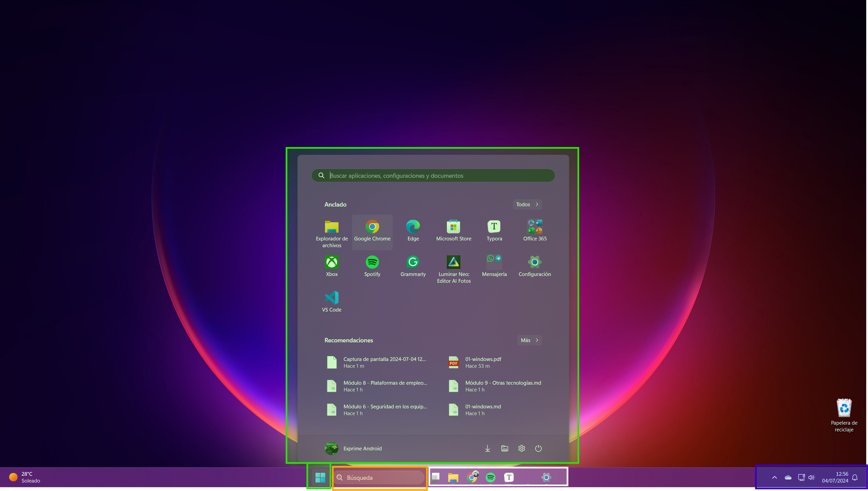Open Downloads folder icon in Start footer
The image size is (868, 491).
click(487, 448)
